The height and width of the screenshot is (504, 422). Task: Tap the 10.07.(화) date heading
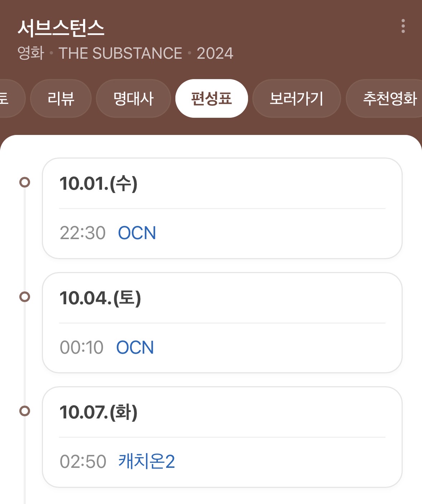point(98,412)
